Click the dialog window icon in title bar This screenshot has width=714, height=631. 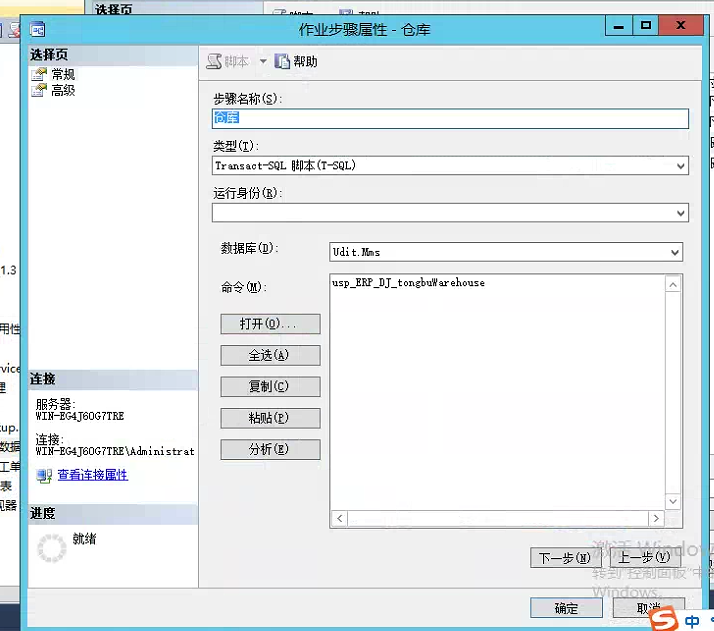coord(37,28)
